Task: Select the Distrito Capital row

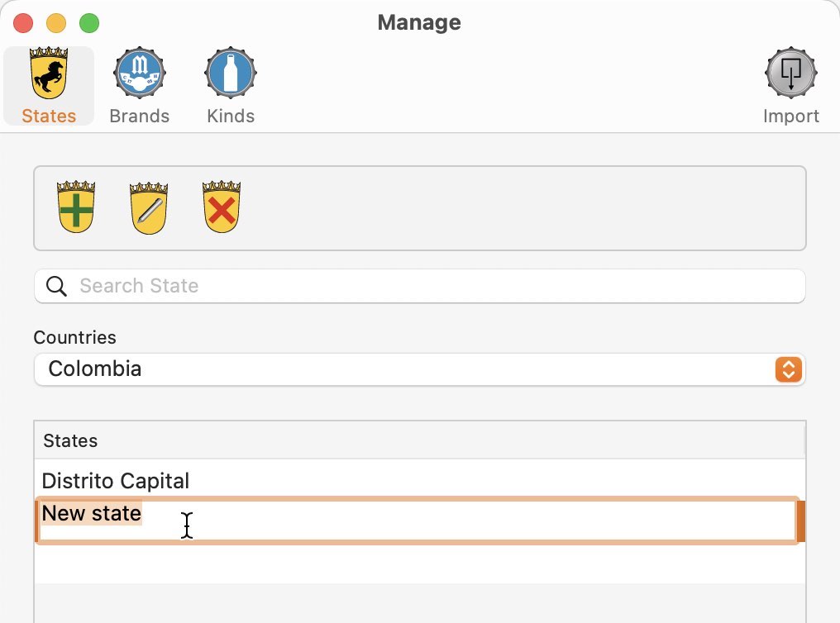Action: tap(419, 481)
